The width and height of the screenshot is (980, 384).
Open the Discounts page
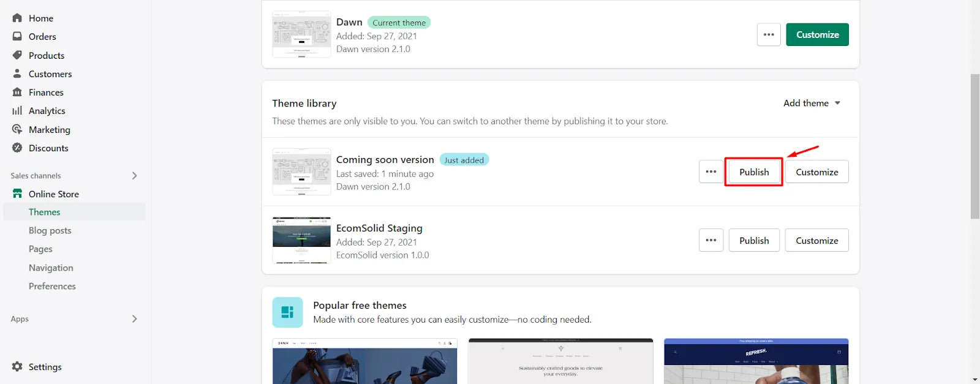click(48, 148)
